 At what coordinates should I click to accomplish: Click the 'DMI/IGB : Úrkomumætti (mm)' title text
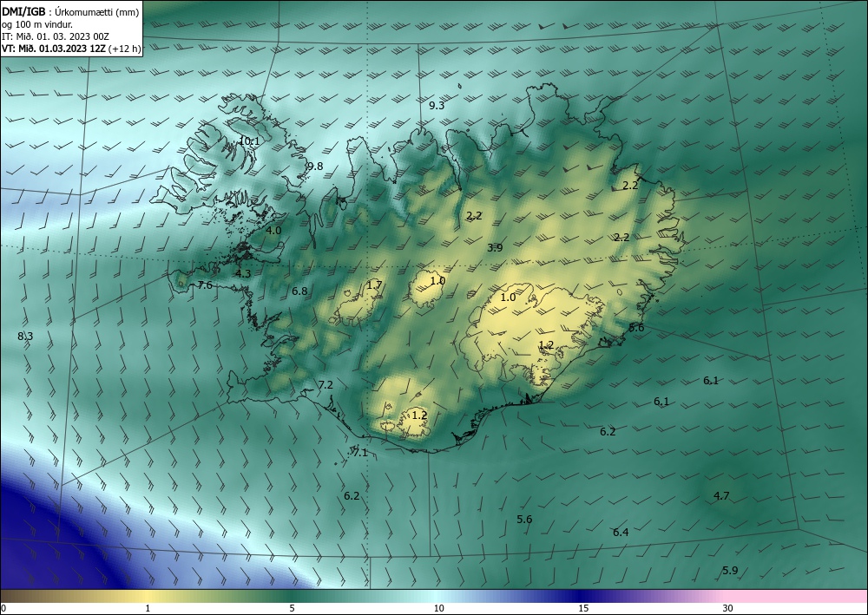pyautogui.click(x=69, y=12)
